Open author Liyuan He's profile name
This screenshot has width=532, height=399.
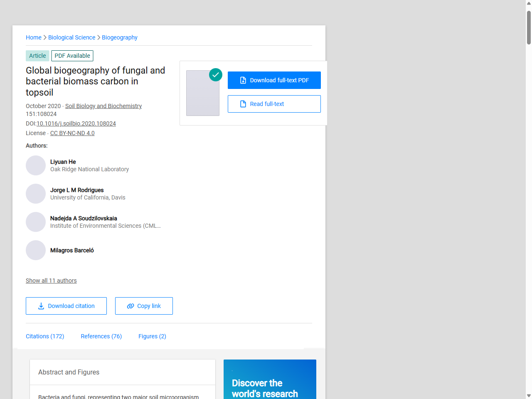point(63,162)
